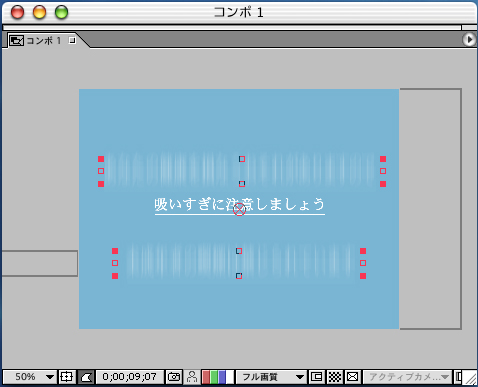Toggle the green channel view
The height and width of the screenshot is (387, 478).
pyautogui.click(x=214, y=377)
